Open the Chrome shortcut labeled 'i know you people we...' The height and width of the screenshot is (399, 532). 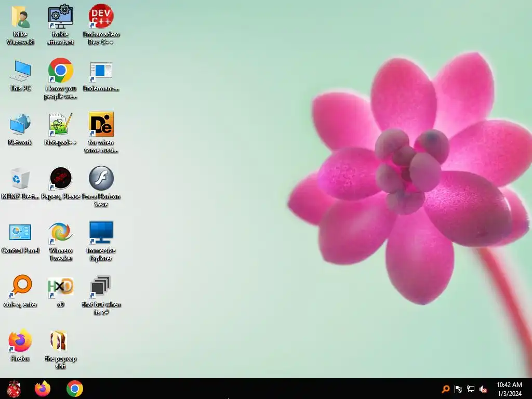[60, 70]
